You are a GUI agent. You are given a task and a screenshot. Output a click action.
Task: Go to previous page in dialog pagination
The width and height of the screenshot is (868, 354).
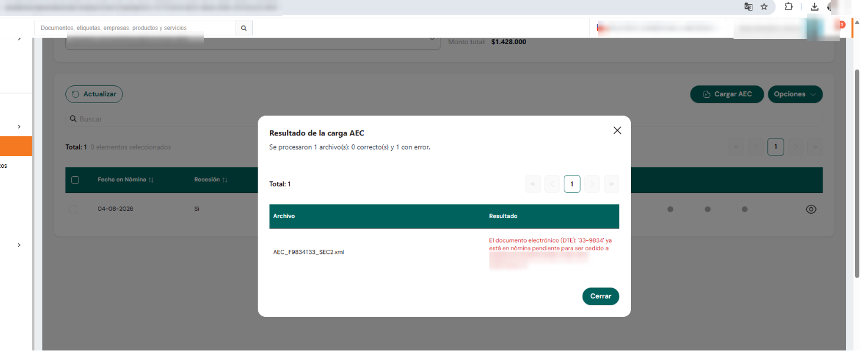(x=552, y=184)
